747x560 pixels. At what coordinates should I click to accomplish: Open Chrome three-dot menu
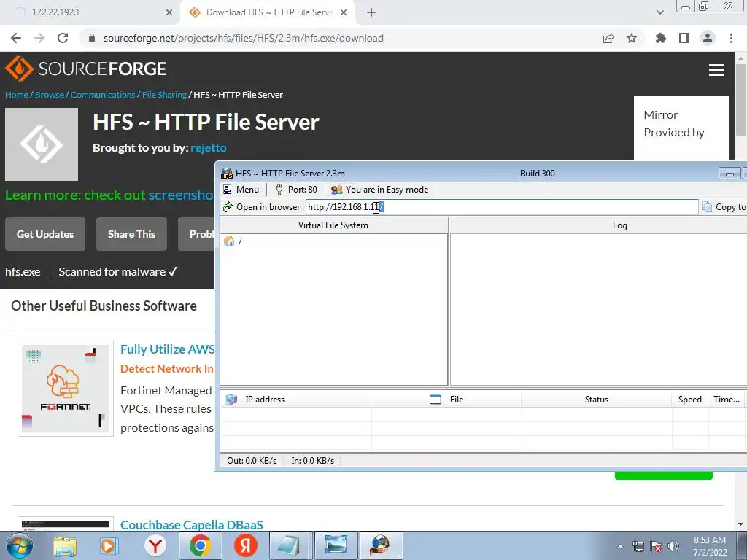pyautogui.click(x=731, y=38)
